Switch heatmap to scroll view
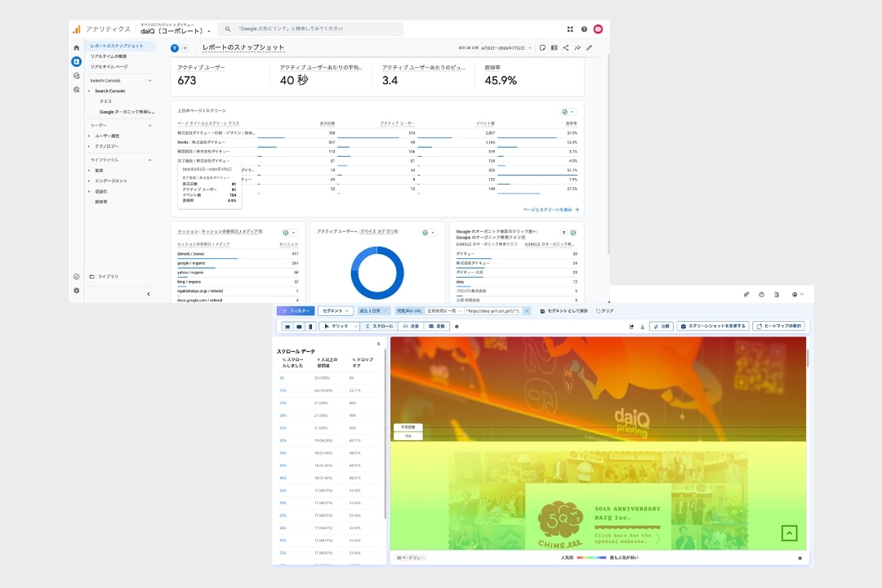 tap(379, 327)
